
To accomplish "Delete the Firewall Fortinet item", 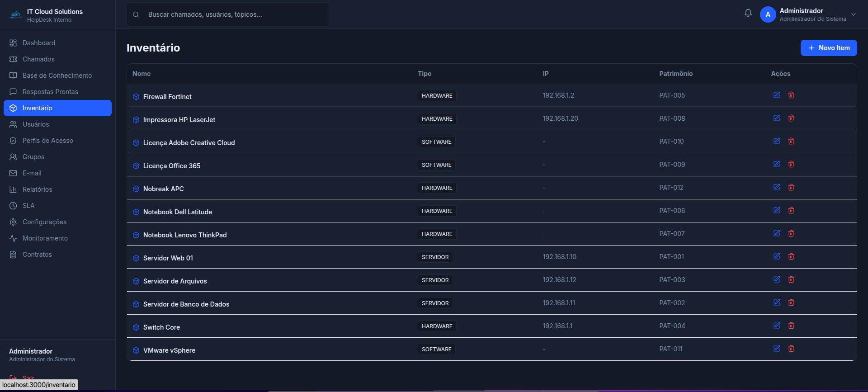I will tap(791, 95).
